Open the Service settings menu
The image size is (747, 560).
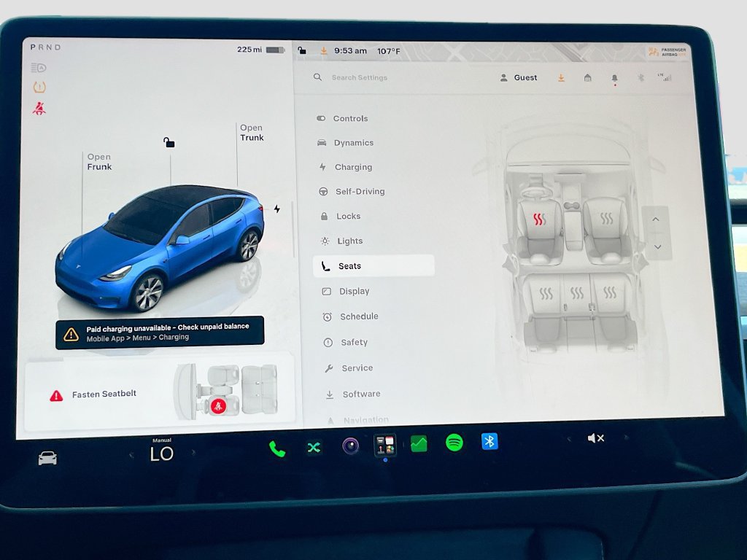349,368
